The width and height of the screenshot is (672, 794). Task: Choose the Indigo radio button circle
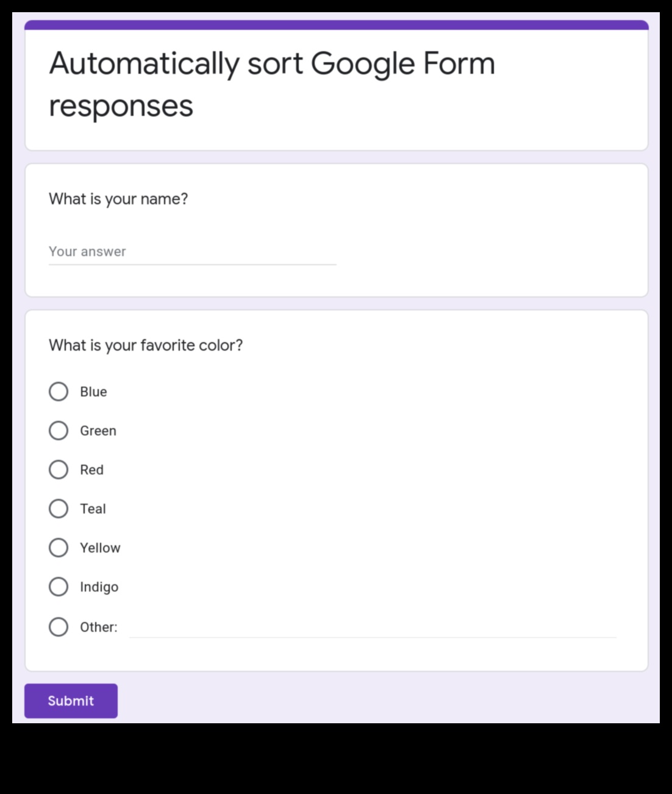[x=59, y=587]
